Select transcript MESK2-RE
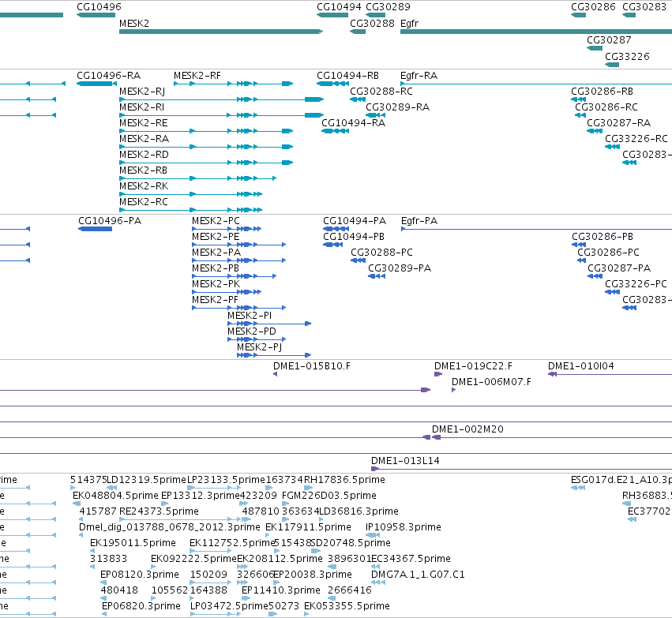 tap(143, 123)
